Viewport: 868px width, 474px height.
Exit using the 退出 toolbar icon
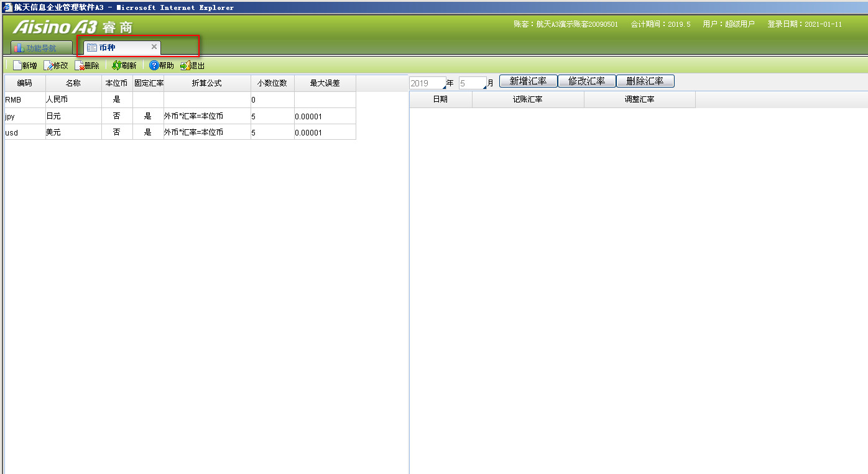point(185,65)
